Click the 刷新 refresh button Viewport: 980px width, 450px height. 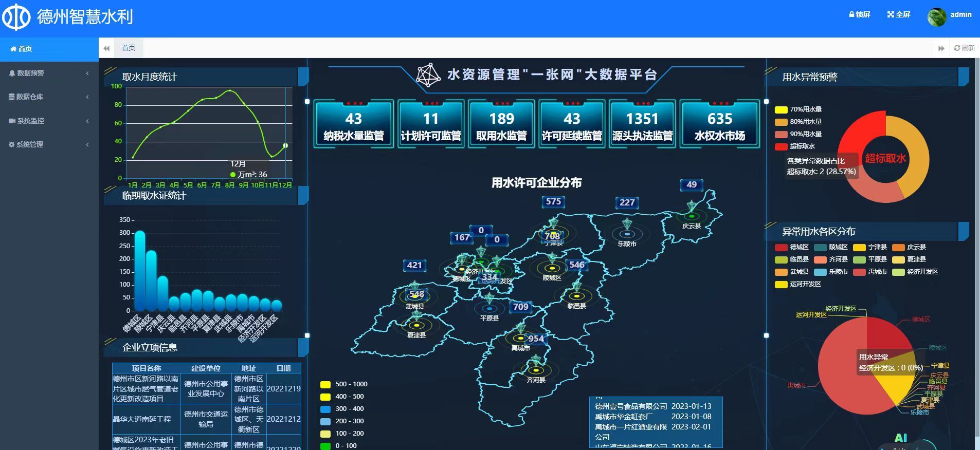tap(965, 48)
